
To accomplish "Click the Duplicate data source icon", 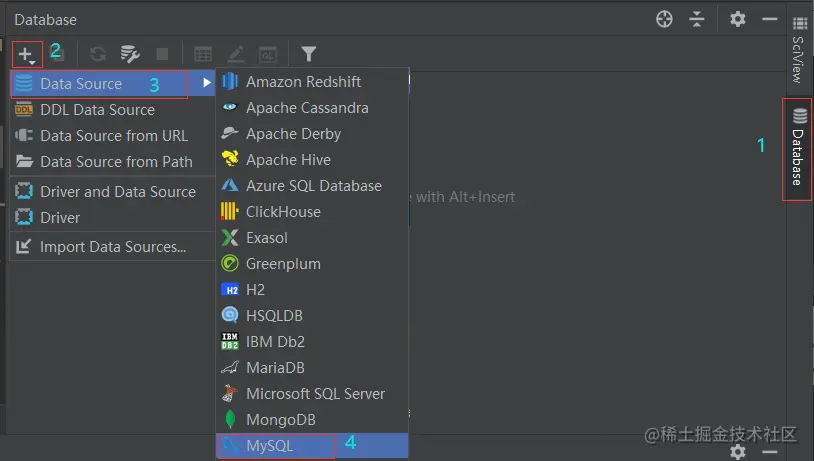I will coord(57,53).
